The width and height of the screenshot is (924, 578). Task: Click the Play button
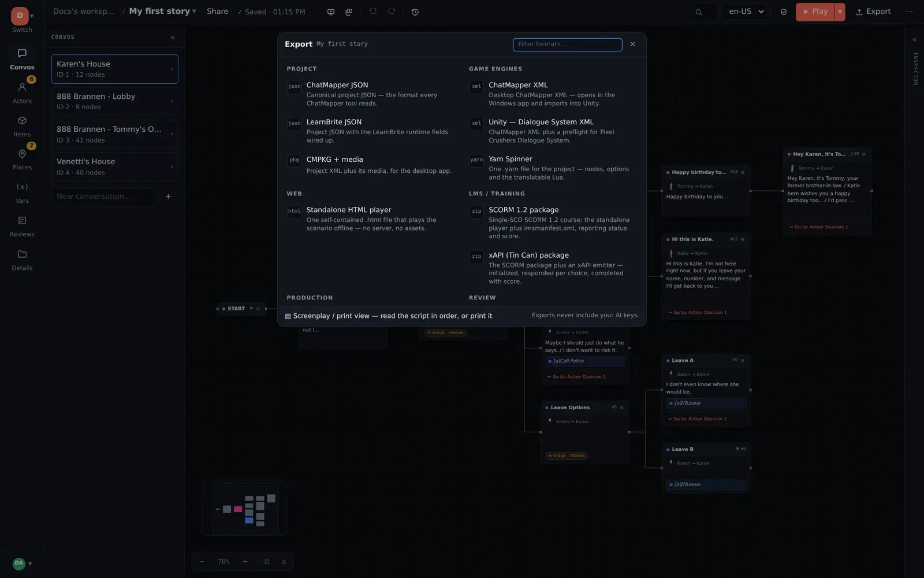(815, 12)
